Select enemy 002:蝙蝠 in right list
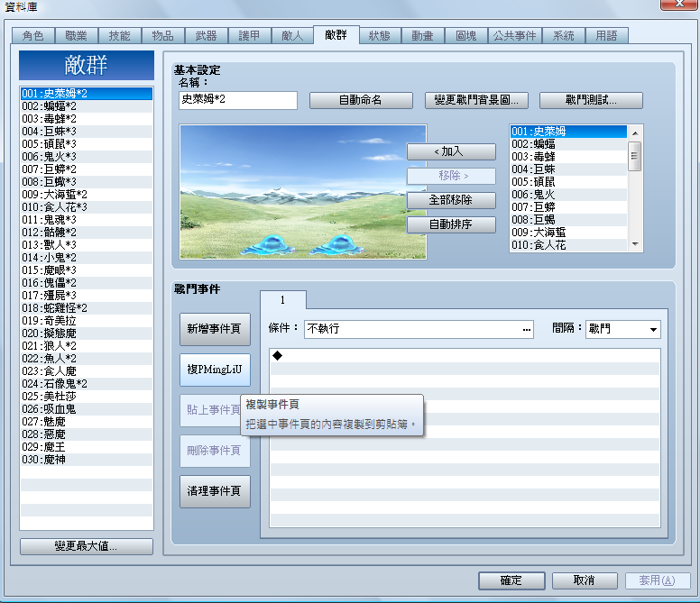This screenshot has width=700, height=603. click(568, 144)
